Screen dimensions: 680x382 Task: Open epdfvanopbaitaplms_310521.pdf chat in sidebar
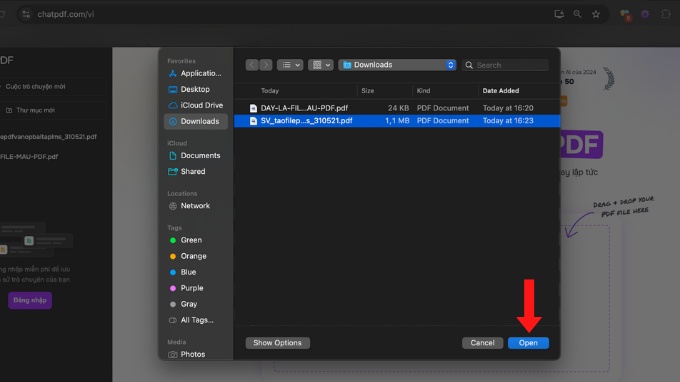(x=48, y=137)
